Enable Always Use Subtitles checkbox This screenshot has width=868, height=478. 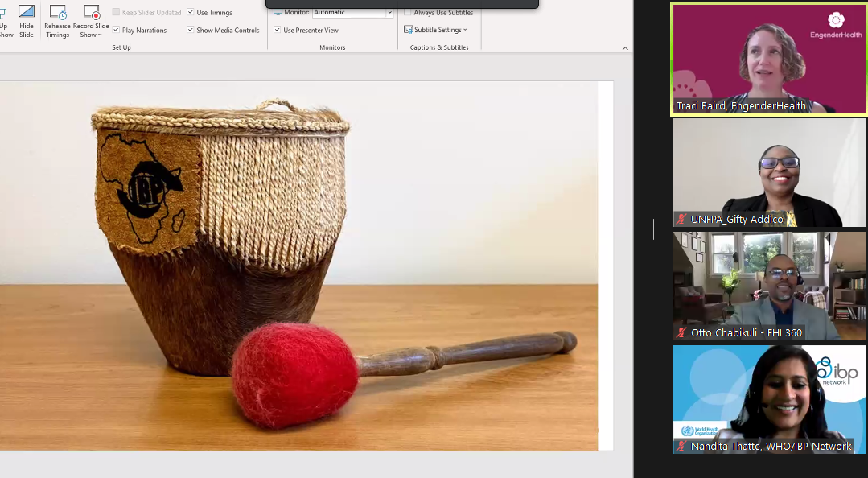pos(408,12)
